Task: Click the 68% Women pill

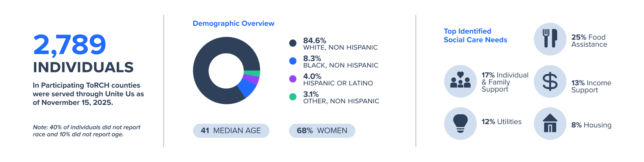Action: [322, 131]
